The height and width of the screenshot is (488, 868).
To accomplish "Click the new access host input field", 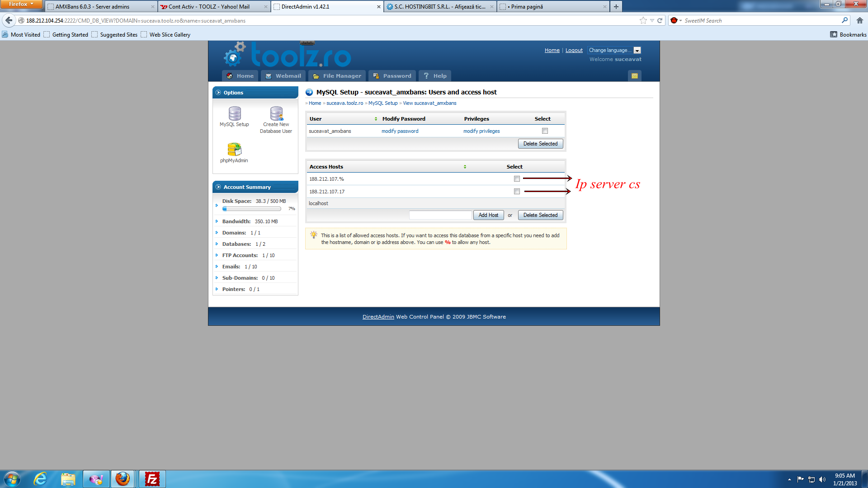I will [440, 215].
